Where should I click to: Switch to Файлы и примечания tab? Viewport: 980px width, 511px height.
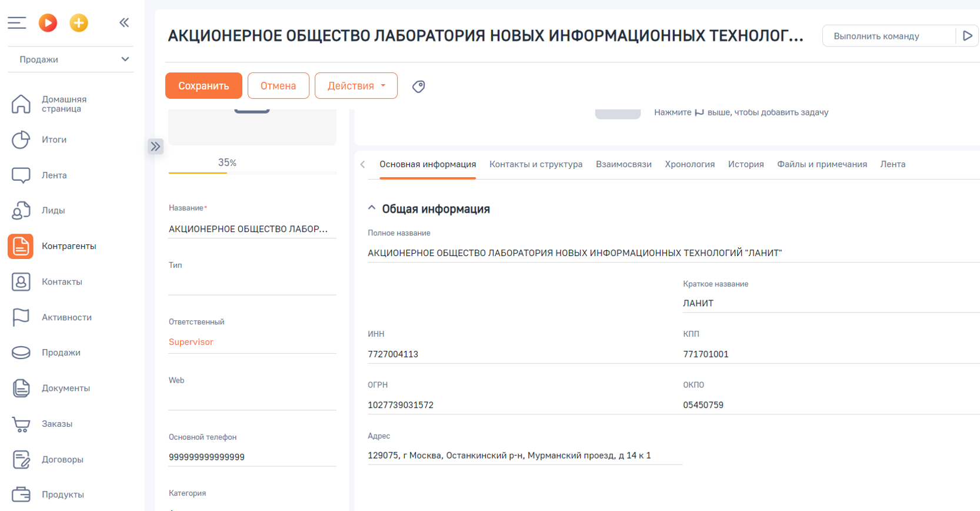point(822,164)
